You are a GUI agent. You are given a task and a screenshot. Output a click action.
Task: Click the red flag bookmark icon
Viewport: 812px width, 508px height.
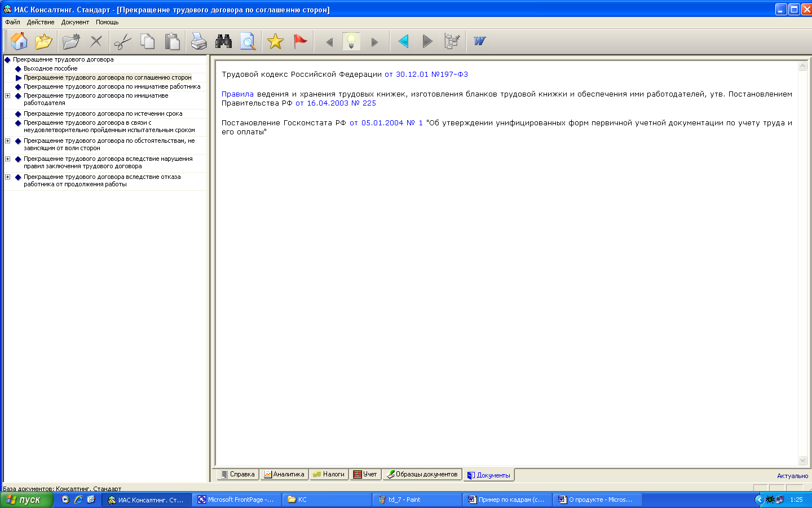tap(300, 41)
